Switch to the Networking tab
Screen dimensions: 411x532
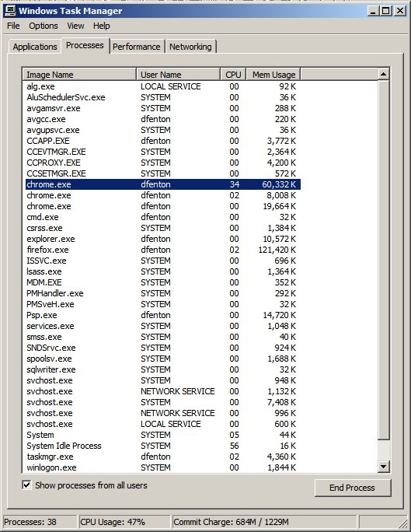(190, 47)
